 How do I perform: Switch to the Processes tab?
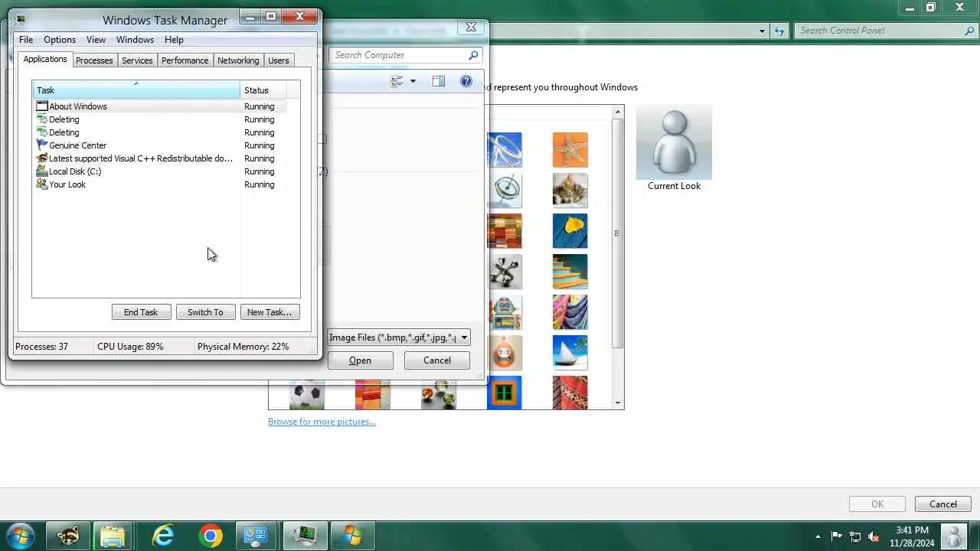[x=94, y=60]
